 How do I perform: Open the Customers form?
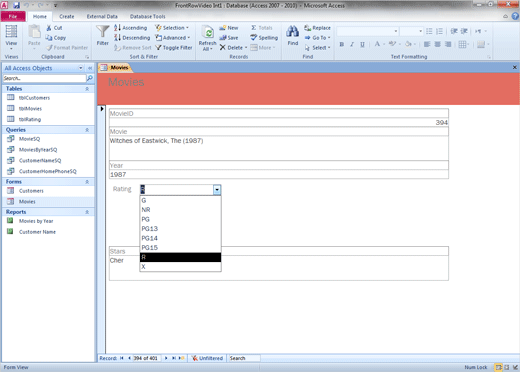point(31,191)
